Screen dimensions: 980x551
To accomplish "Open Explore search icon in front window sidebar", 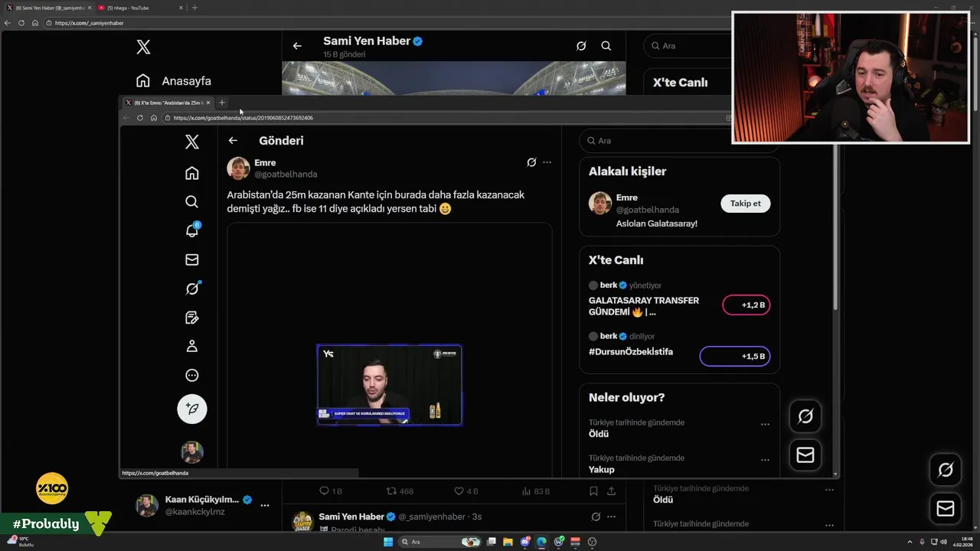I will 192,202.
